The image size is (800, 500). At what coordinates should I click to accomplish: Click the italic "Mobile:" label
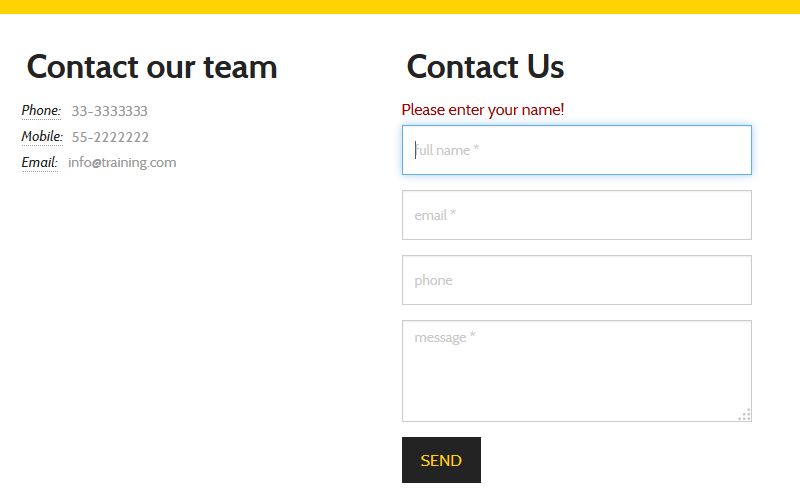[42, 136]
